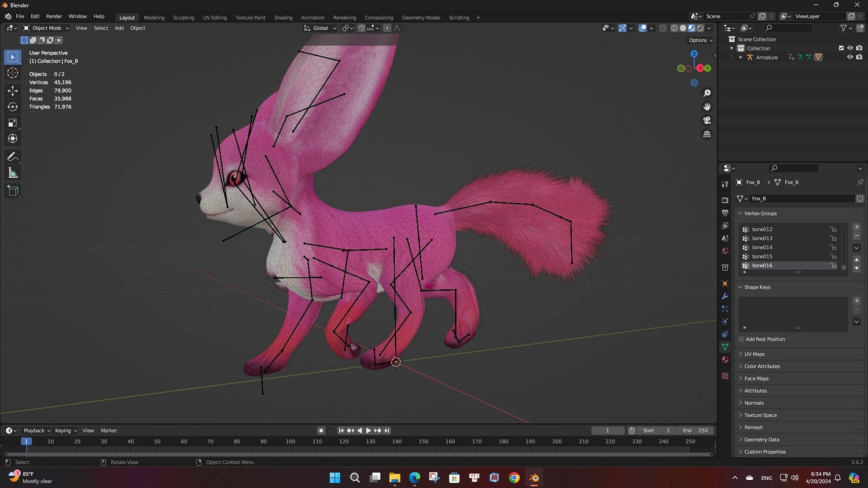Select the Add Cube tool
This screenshot has width=868, height=488.
[x=13, y=190]
